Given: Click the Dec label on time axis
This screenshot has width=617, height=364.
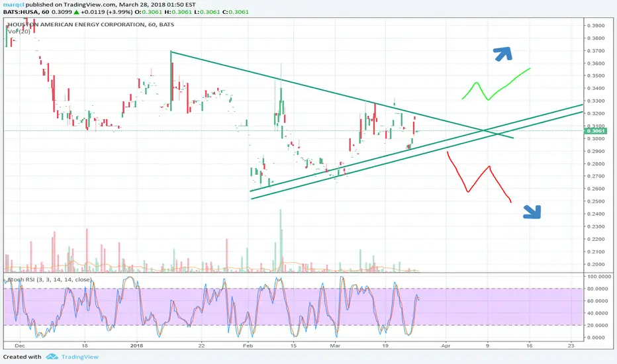Looking at the screenshot, I should pos(20,346).
